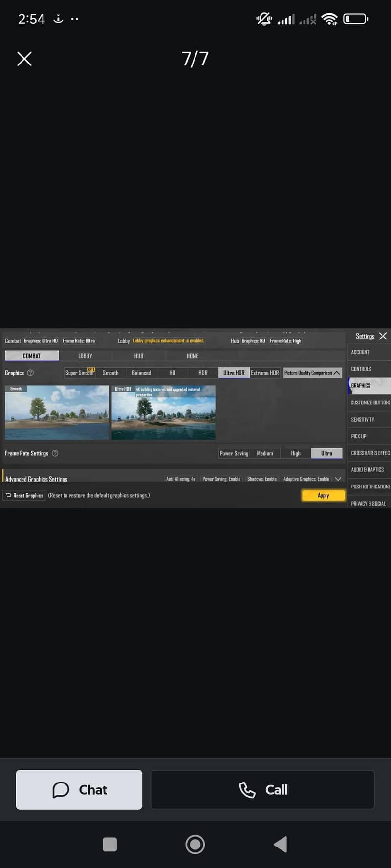Switch to the HUB tab
This screenshot has width=391, height=868.
[x=139, y=356]
